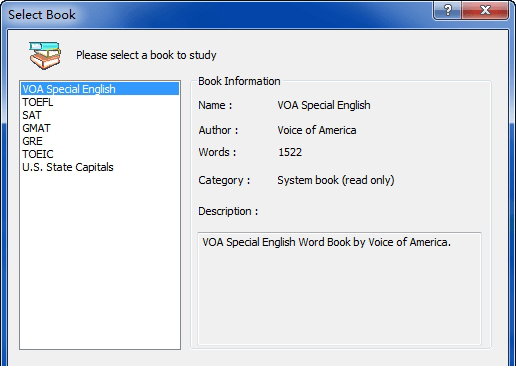The image size is (516, 380).
Task: Click the name value VOA Special English
Action: tap(324, 105)
